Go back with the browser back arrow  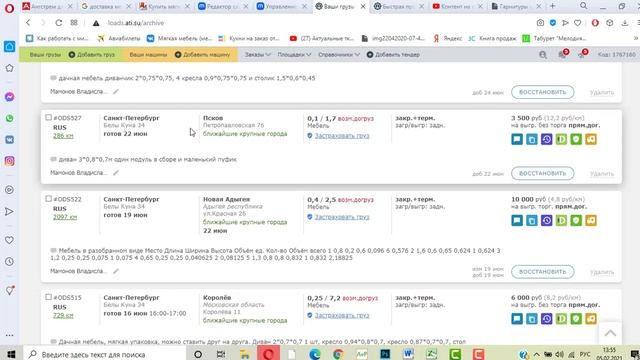[28, 23]
